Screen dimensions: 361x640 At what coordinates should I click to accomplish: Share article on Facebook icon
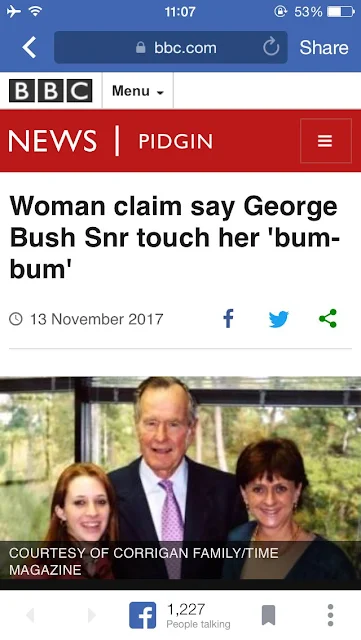coord(229,318)
